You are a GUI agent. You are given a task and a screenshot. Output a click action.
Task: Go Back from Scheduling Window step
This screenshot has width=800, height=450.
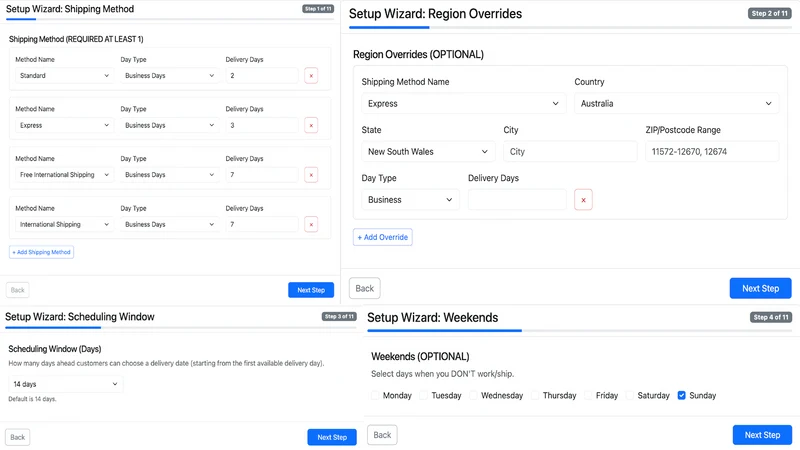pyautogui.click(x=17, y=437)
